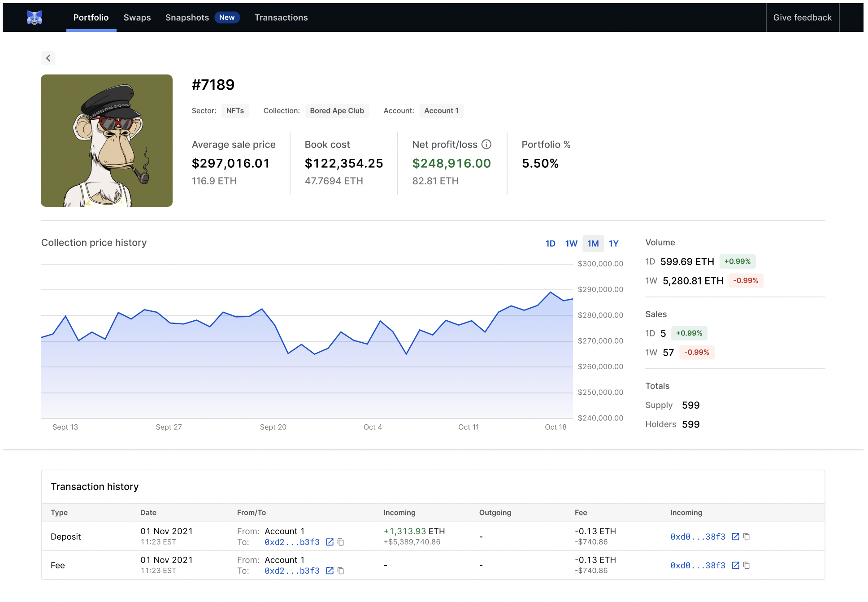Switch to the Swaps tab
This screenshot has height=602, width=868.
coord(137,17)
